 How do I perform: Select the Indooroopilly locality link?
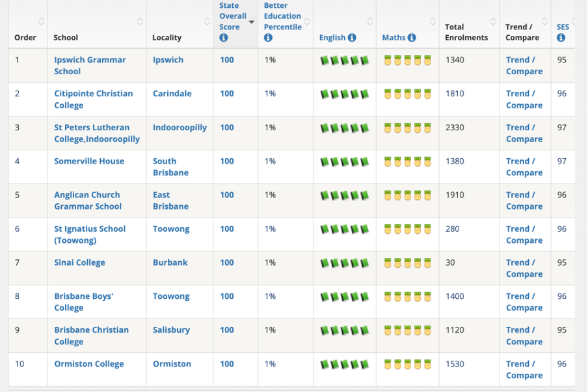(x=180, y=128)
